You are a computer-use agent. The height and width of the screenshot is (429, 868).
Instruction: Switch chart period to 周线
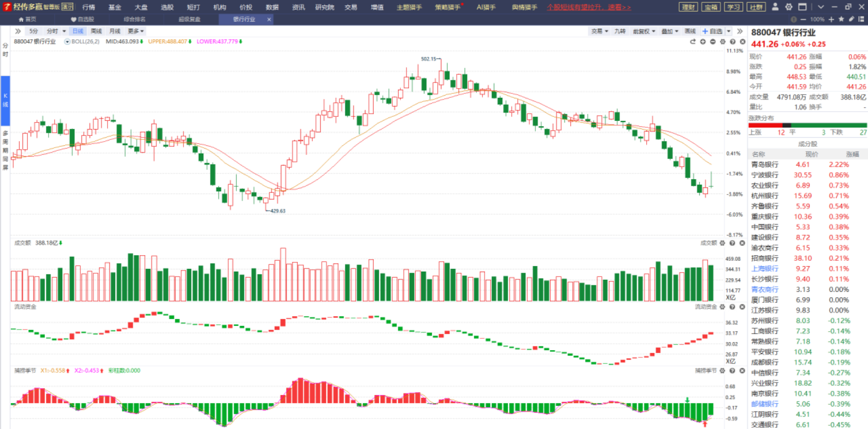point(96,31)
